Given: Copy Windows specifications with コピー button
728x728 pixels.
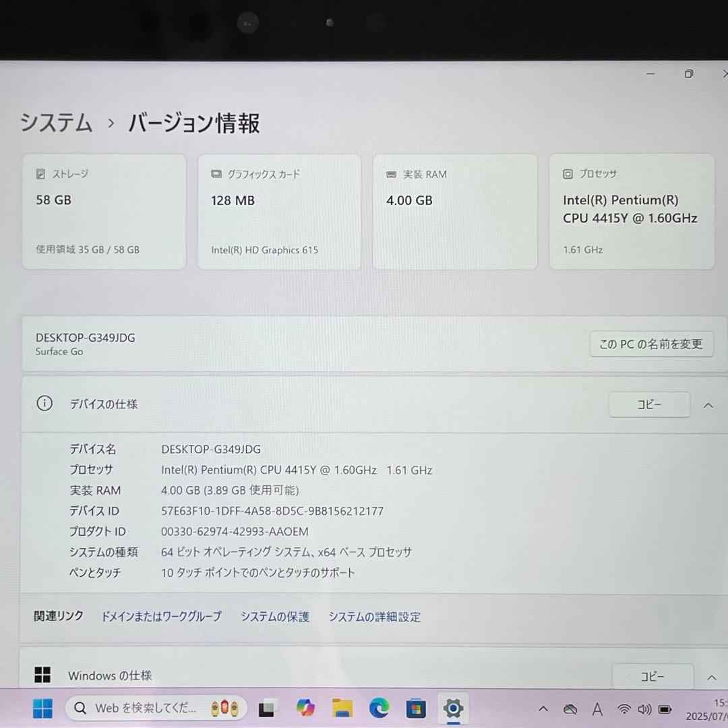Looking at the screenshot, I should click(x=653, y=677).
